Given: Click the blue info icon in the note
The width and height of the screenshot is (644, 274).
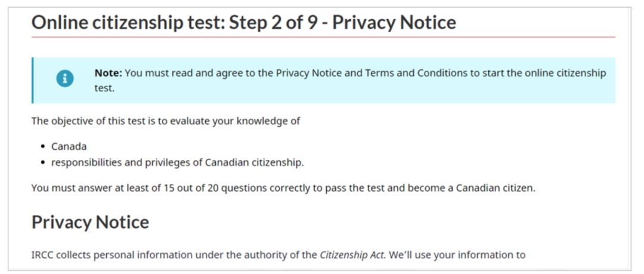Looking at the screenshot, I should pos(65,78).
